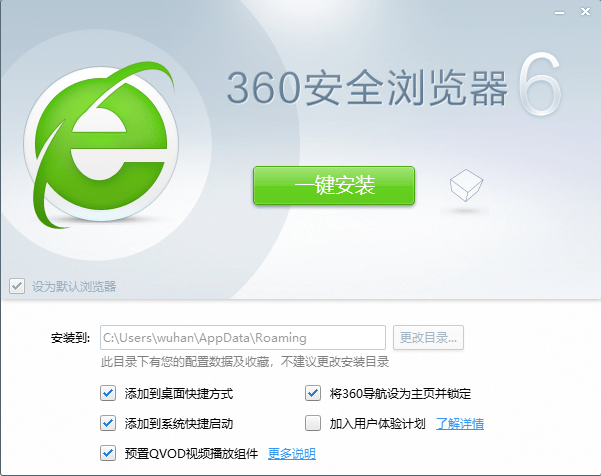
Task: Uncheck 添加到系统快捷启动 checkbox
Action: (108, 423)
